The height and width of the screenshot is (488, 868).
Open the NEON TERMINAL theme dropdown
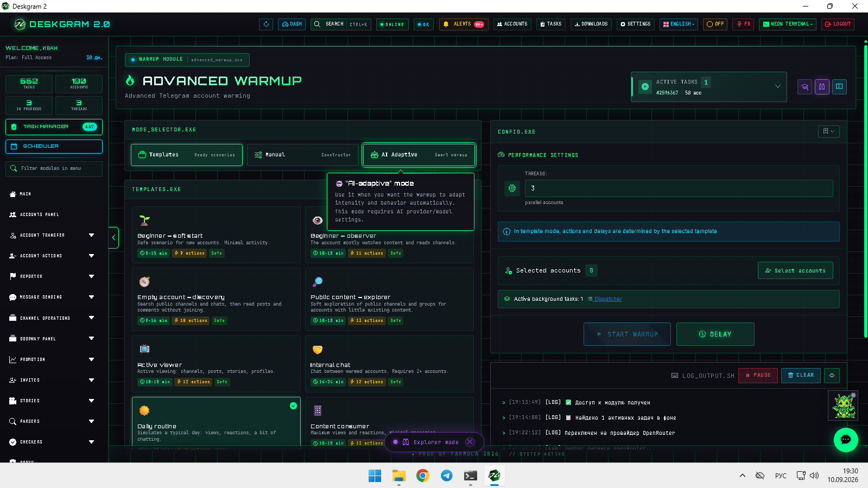[x=788, y=24]
